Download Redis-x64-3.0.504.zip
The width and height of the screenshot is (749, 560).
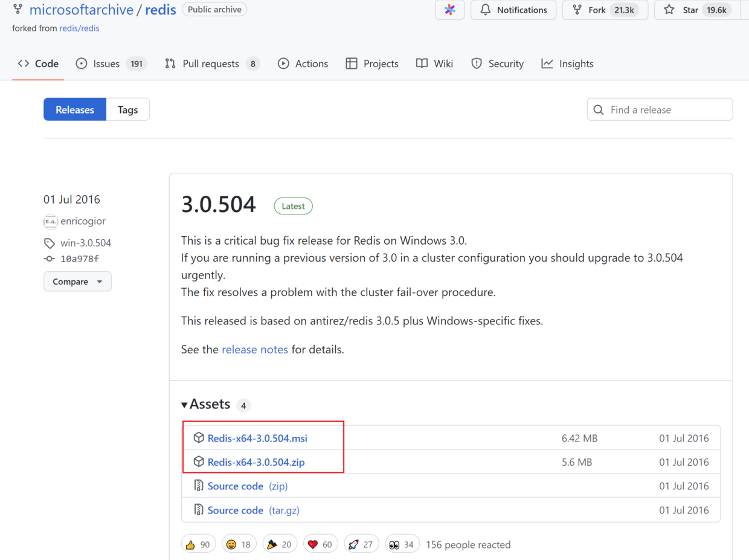256,462
